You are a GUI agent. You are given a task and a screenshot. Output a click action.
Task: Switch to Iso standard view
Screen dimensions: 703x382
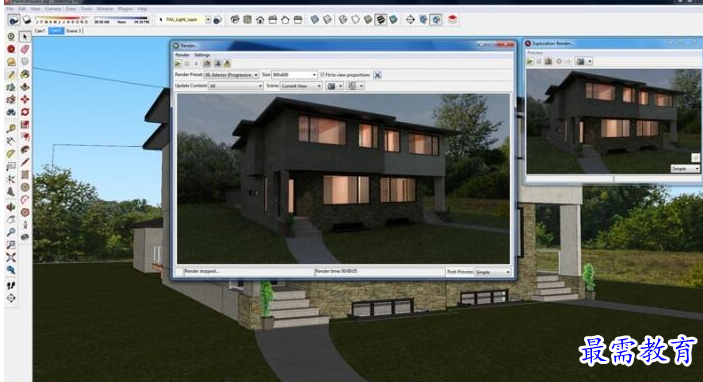(234, 20)
